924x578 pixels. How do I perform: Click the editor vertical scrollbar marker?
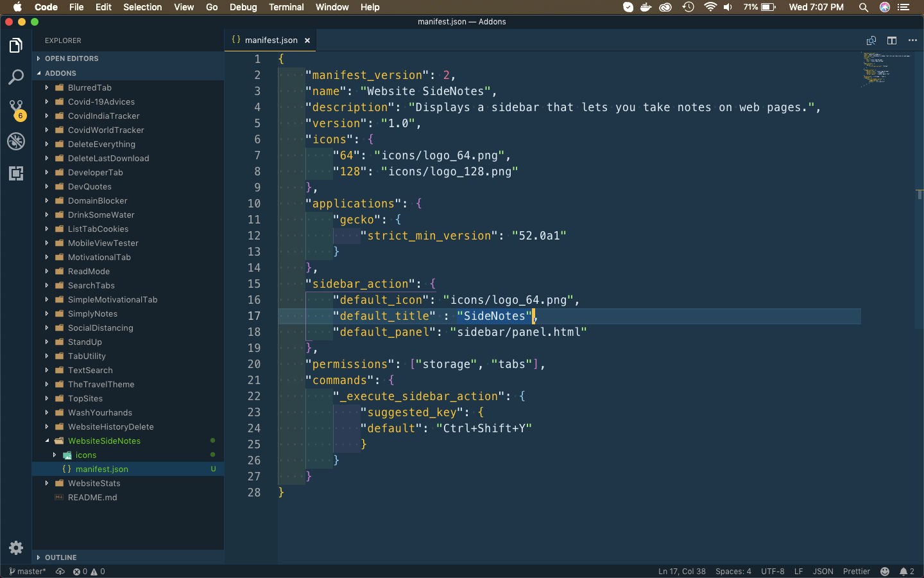[920, 194]
